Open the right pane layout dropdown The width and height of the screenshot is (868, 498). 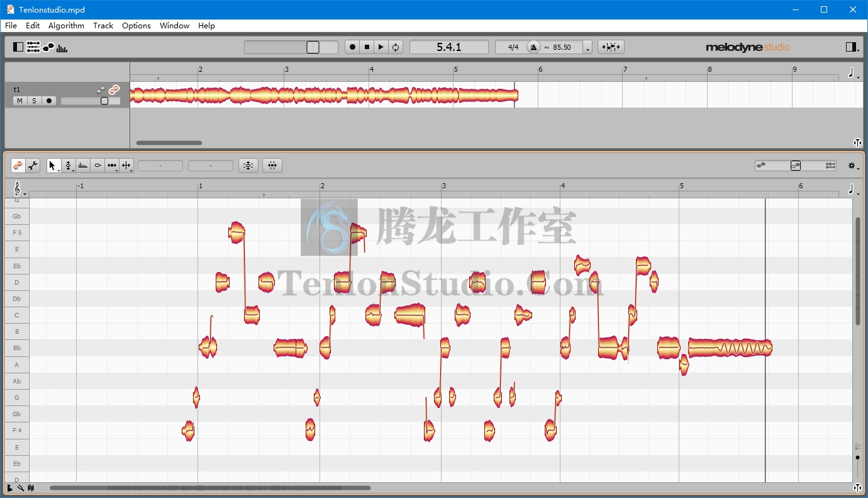pos(852,47)
